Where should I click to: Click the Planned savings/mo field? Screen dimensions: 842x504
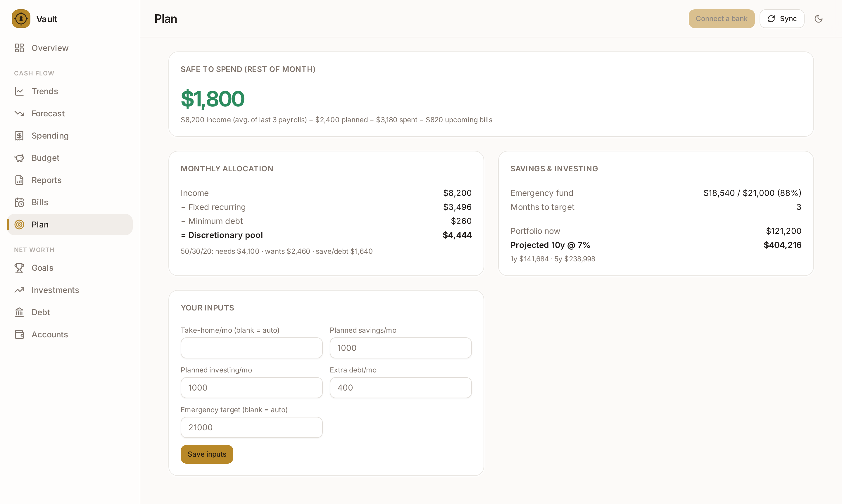(401, 348)
